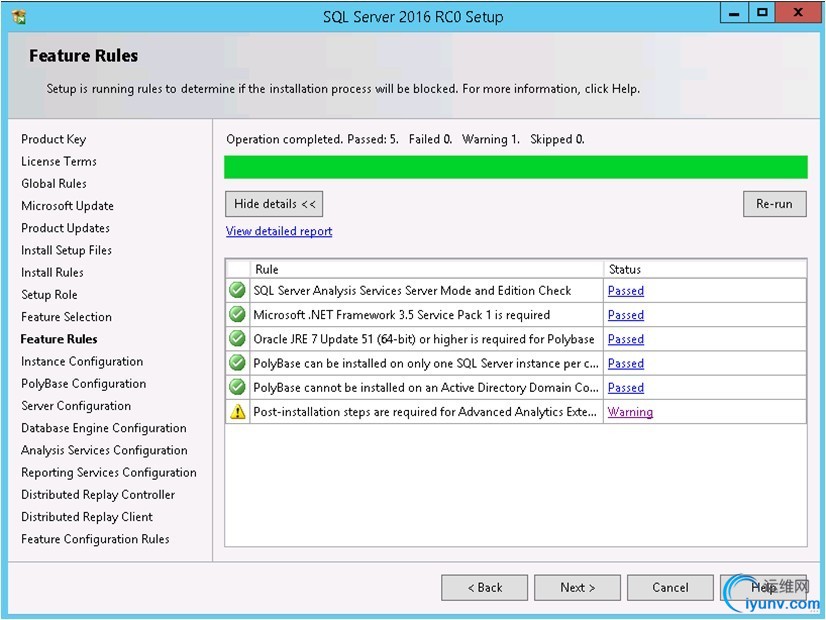Image resolution: width=826 pixels, height=620 pixels.
Task: Select Distributed Replay Controller step
Action: point(98,495)
